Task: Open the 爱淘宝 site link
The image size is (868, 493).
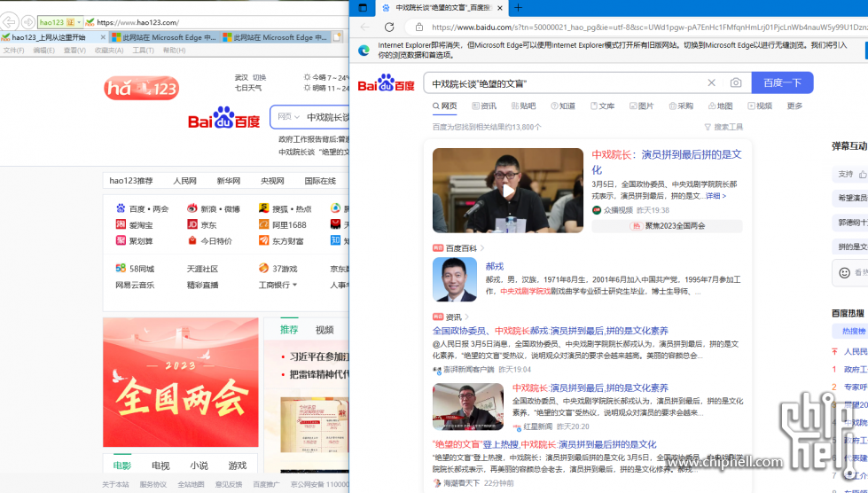Action: (135, 224)
